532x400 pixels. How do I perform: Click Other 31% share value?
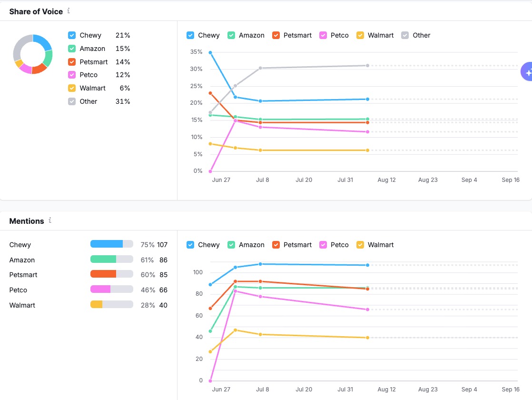tap(123, 101)
